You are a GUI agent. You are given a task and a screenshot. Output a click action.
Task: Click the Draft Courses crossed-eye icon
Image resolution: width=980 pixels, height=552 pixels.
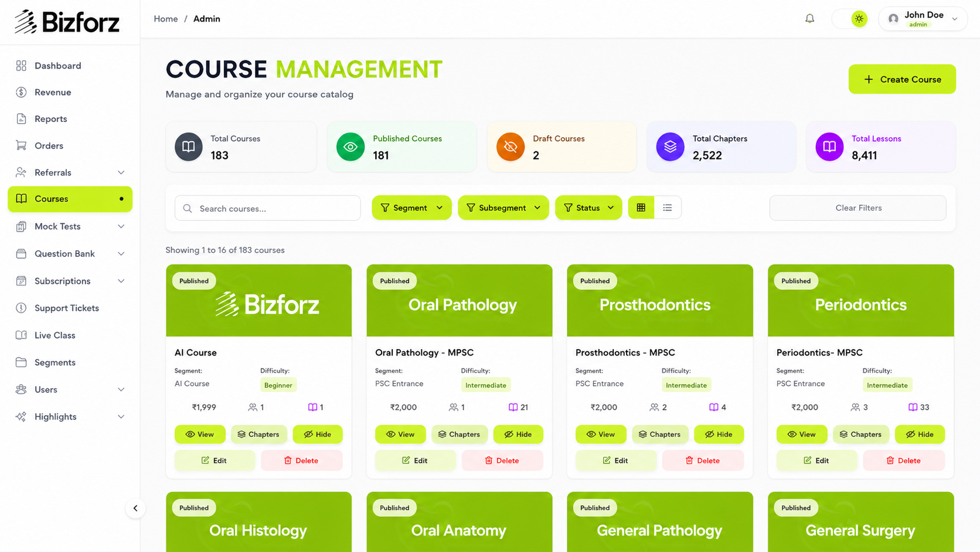click(x=511, y=147)
